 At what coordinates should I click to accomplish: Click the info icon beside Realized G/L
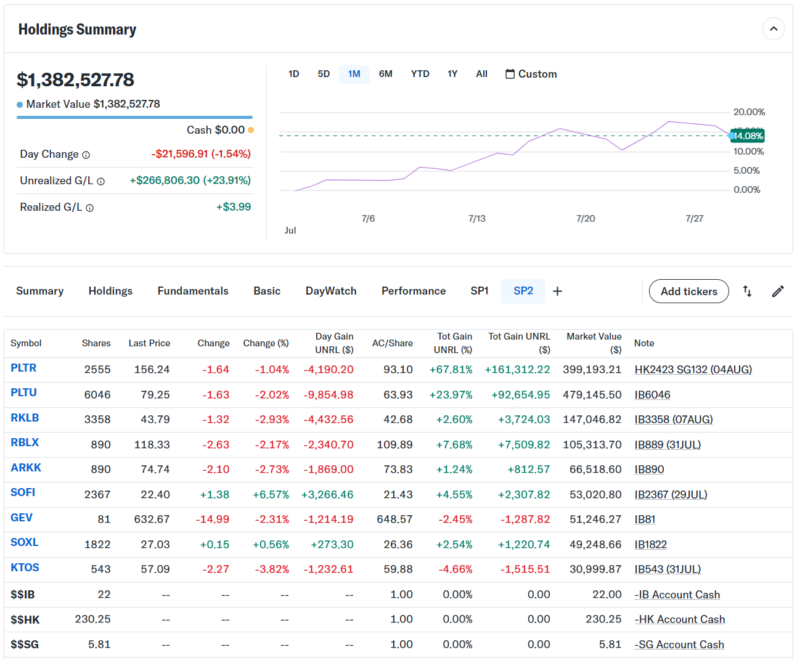(90, 208)
